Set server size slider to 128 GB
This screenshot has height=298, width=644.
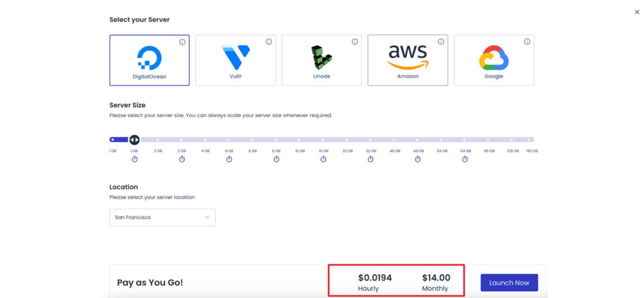tap(512, 140)
